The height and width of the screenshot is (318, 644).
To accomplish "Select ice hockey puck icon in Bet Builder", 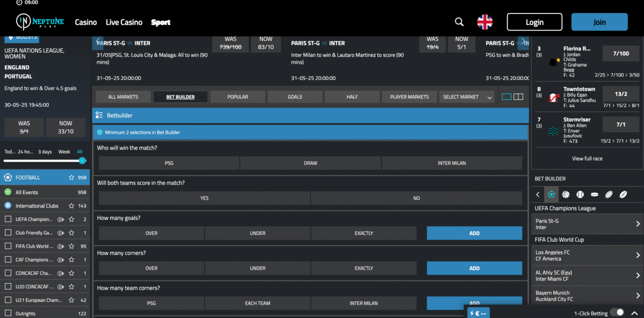I will pyautogui.click(x=595, y=195).
